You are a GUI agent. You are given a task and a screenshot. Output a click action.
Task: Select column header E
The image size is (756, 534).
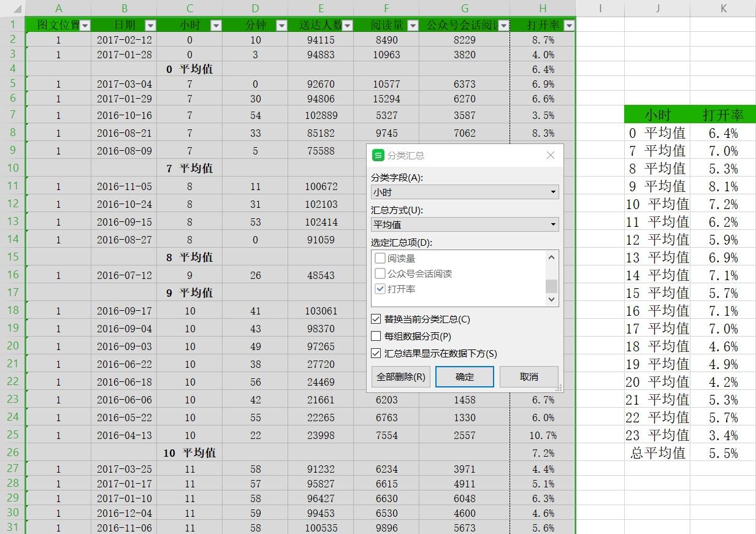(321, 8)
